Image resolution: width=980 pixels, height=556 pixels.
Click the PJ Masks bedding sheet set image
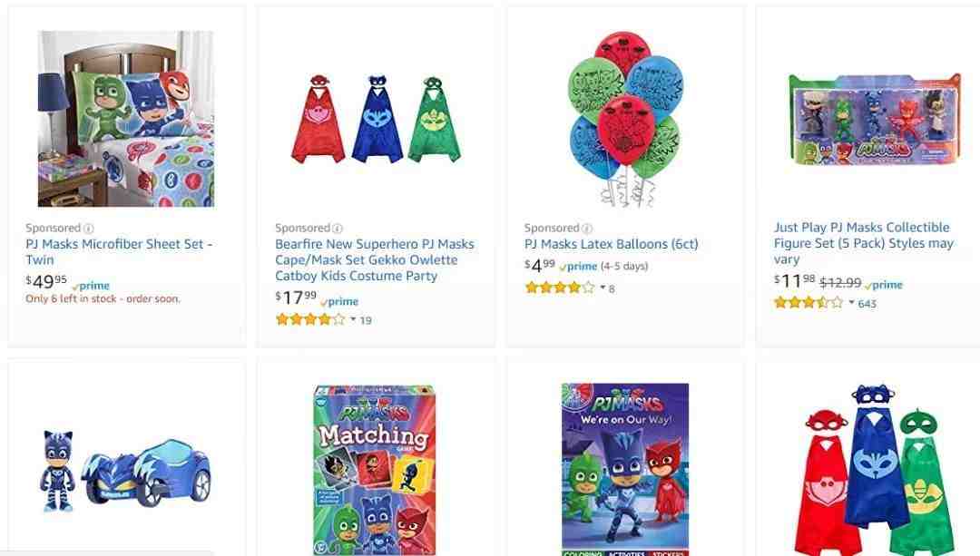point(126,119)
